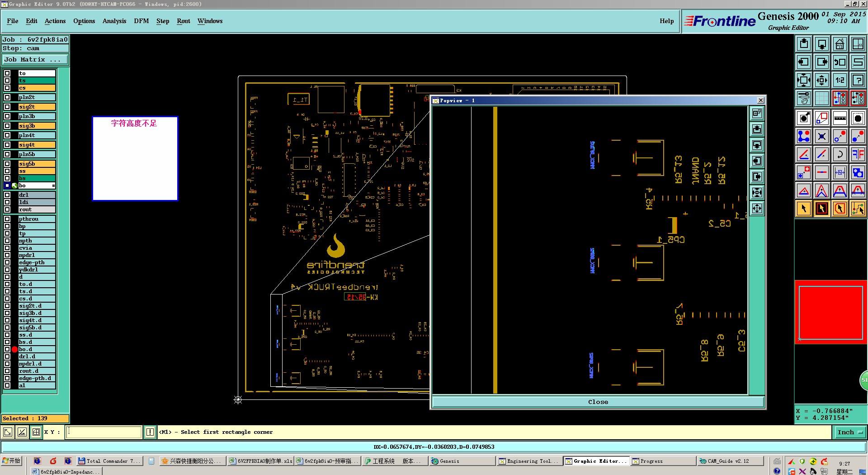Viewport: 868px width, 475px height.
Task: Click the Popview zoom in icon
Action: (757, 193)
